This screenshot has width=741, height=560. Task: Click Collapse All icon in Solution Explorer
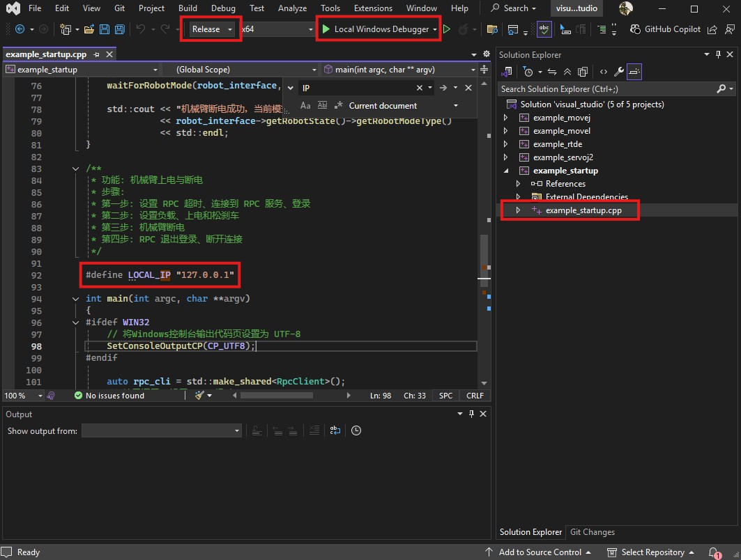(567, 72)
